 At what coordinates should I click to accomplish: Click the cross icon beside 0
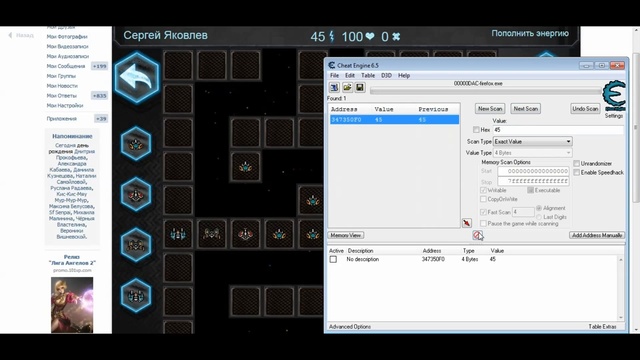tap(396, 37)
